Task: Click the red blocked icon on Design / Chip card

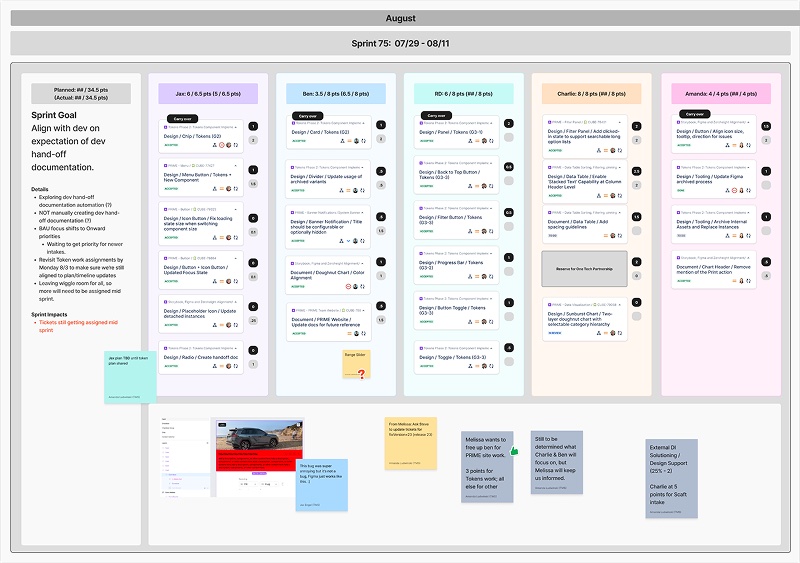Action: tap(222, 145)
